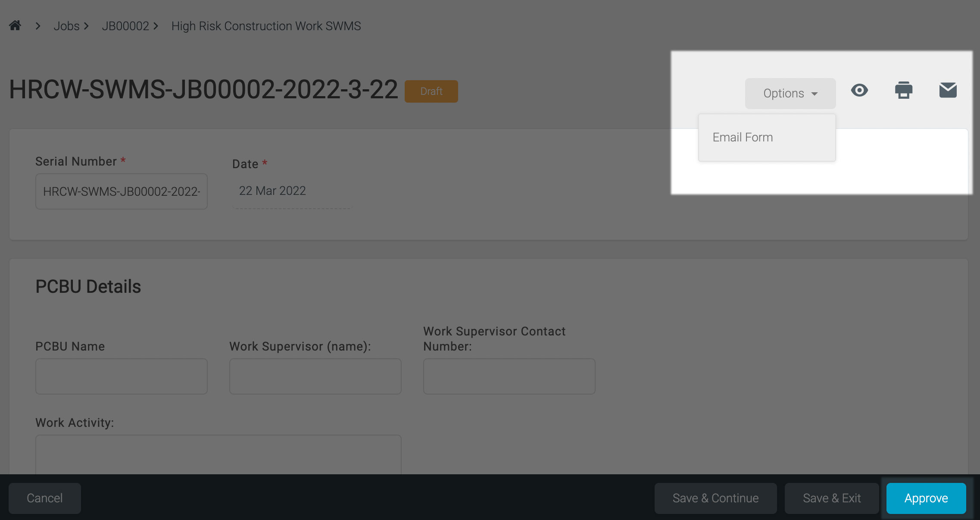
Task: Focus the Work Supervisor (name) input field
Action: (x=315, y=376)
